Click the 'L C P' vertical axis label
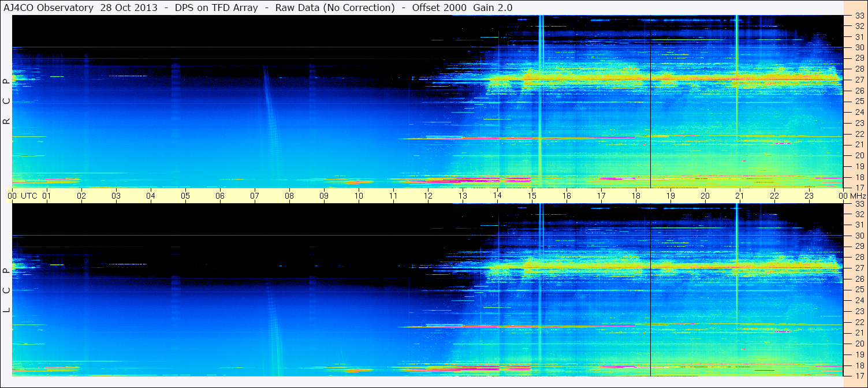Image resolution: width=868 pixels, height=388 pixels. click(x=7, y=290)
